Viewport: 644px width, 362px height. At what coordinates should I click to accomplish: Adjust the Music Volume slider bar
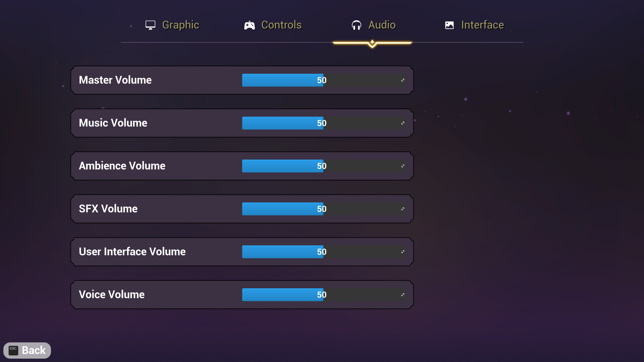(x=324, y=123)
